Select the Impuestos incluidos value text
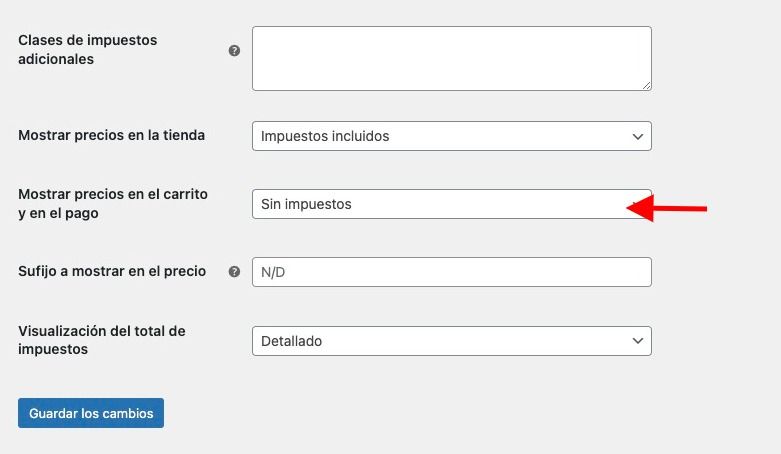781x454 pixels. tap(325, 136)
